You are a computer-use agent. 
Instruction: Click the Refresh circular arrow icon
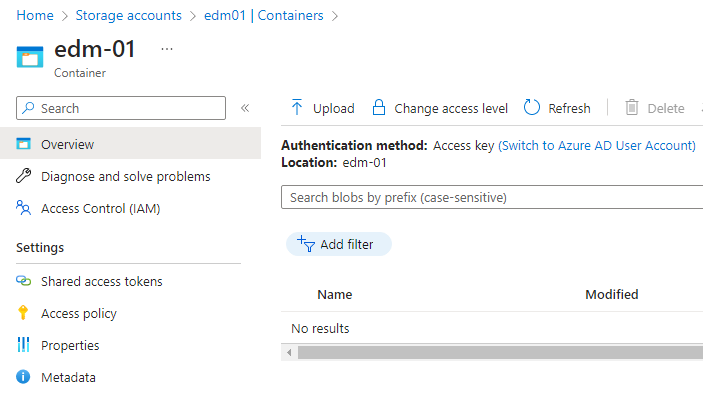(532, 108)
